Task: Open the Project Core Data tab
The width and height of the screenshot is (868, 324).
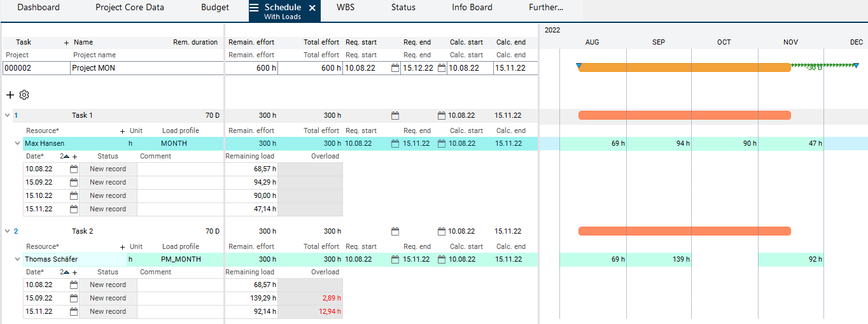Action: coord(130,8)
